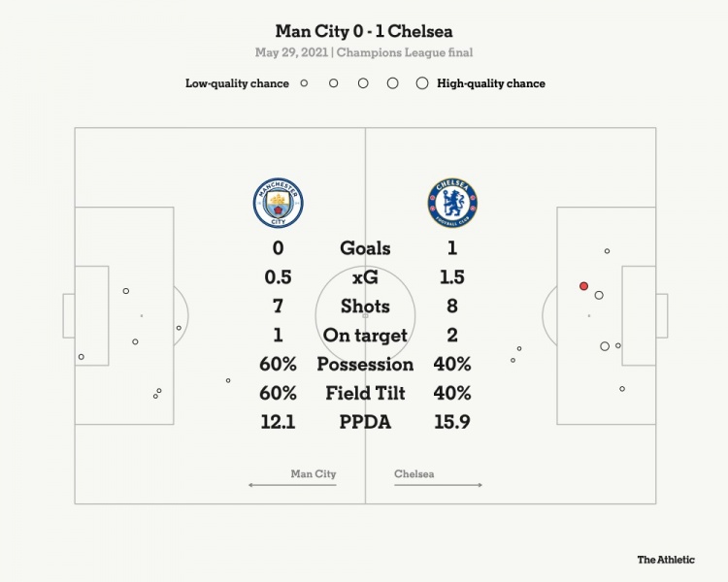The height and width of the screenshot is (582, 728).
Task: Click the Chelsea direction arrow
Action: (x=439, y=485)
